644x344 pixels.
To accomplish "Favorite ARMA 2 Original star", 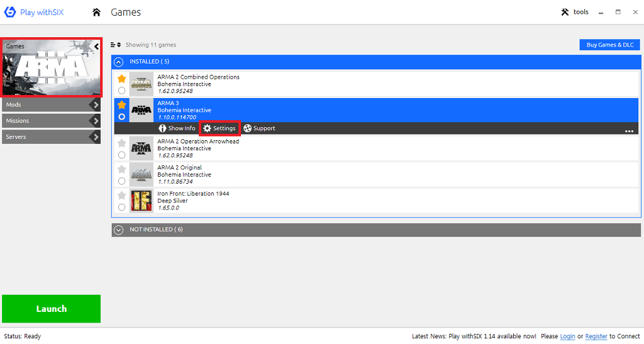I will pos(121,169).
